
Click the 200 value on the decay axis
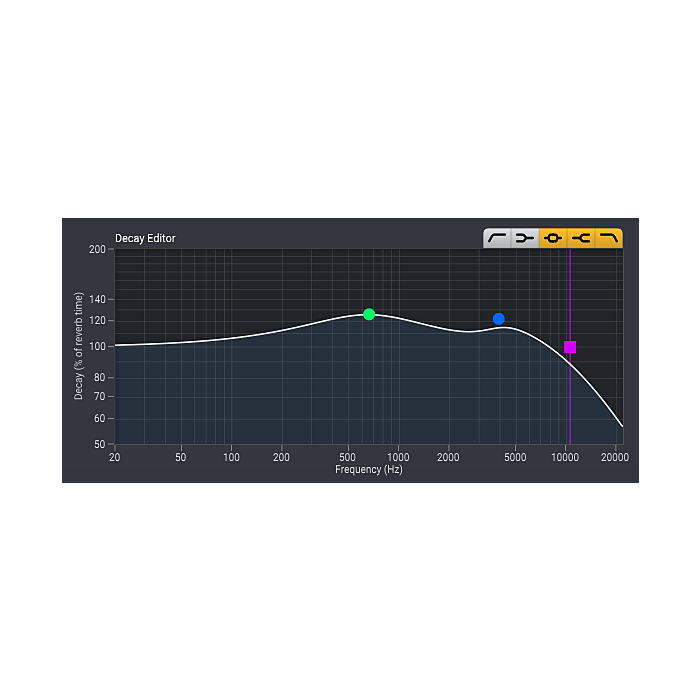(x=97, y=249)
